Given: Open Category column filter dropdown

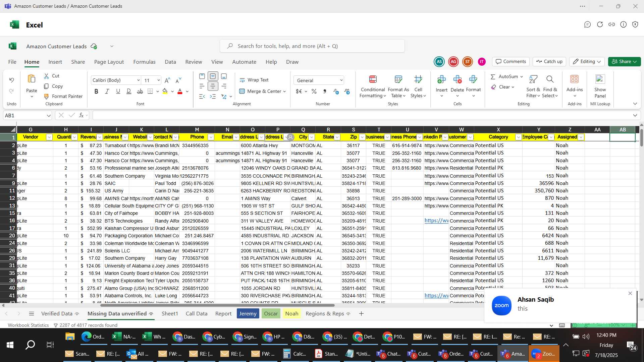Looking at the screenshot, I should tap(518, 137).
